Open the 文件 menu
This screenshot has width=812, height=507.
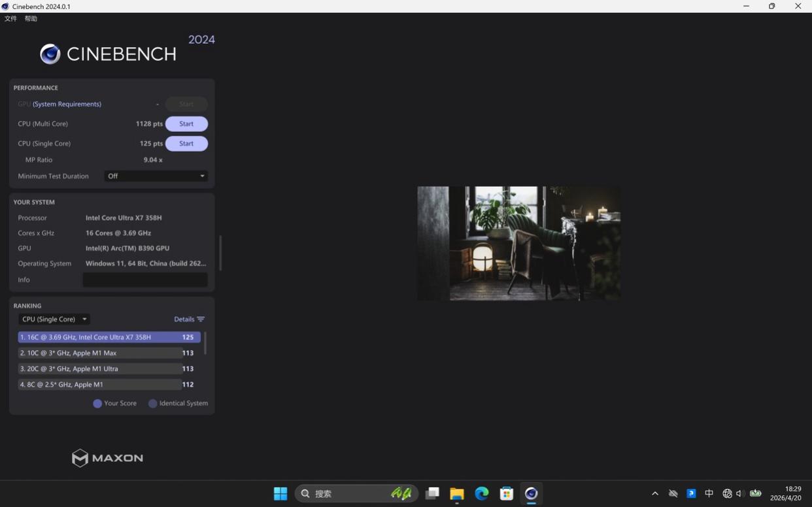point(10,18)
